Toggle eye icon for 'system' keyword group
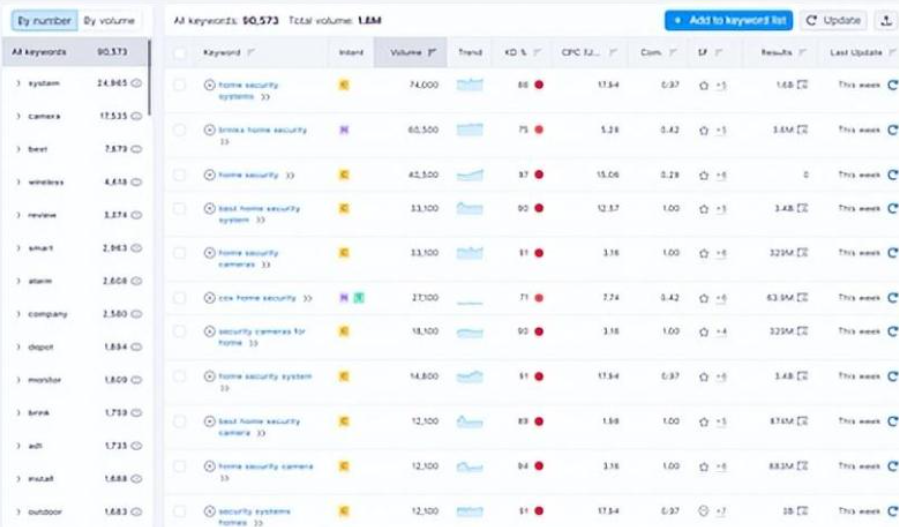The image size is (899, 527). [136, 83]
